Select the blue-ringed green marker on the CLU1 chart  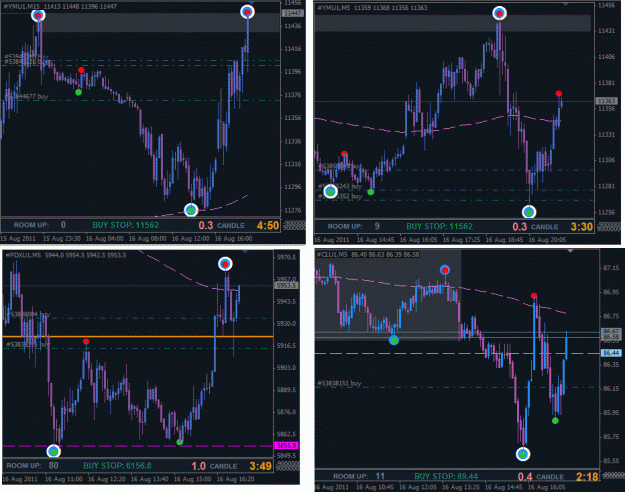(394, 340)
